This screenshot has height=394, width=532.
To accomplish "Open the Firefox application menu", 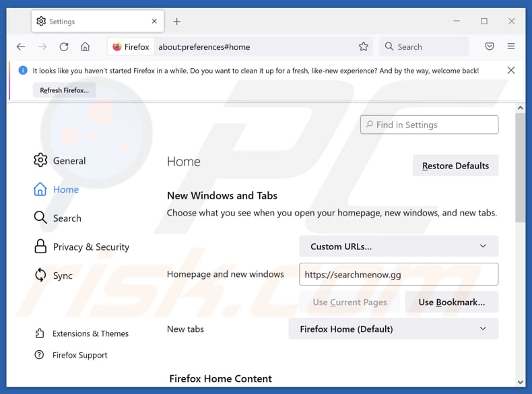I will pos(511,46).
